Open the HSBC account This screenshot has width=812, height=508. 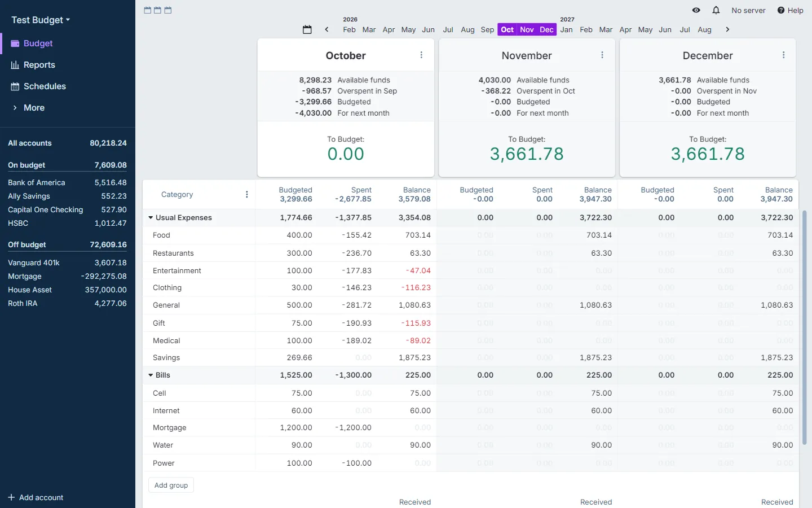tap(68, 223)
